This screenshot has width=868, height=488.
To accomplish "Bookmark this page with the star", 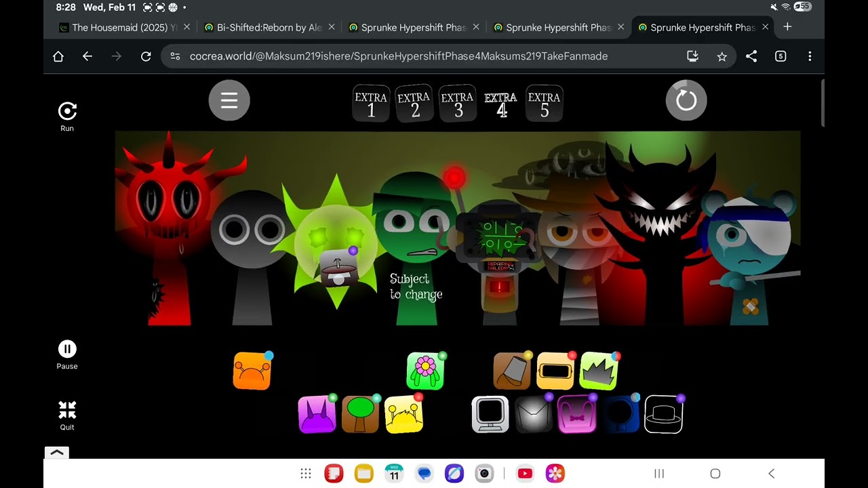I will point(722,56).
